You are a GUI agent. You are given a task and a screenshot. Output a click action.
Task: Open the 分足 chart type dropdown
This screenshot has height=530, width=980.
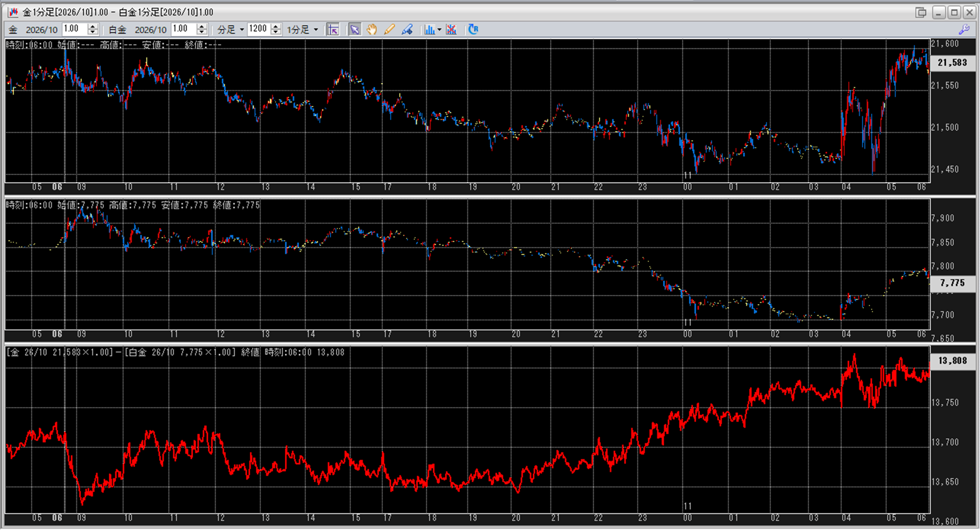[230, 30]
